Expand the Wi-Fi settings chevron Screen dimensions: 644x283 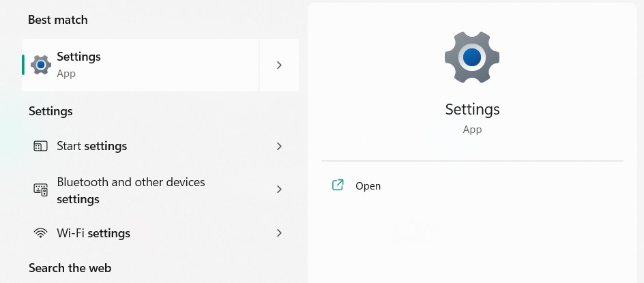coord(279,233)
